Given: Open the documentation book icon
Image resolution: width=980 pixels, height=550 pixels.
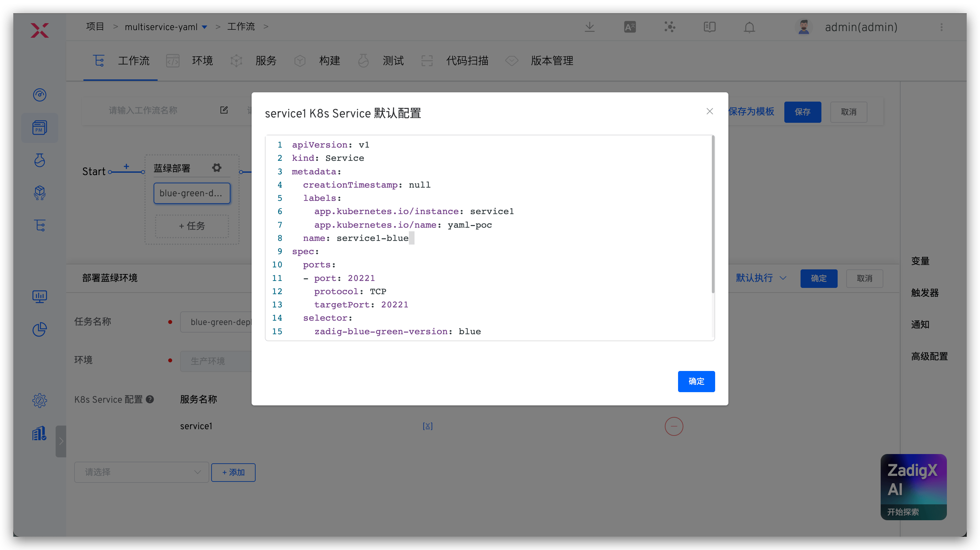Looking at the screenshot, I should pyautogui.click(x=710, y=27).
